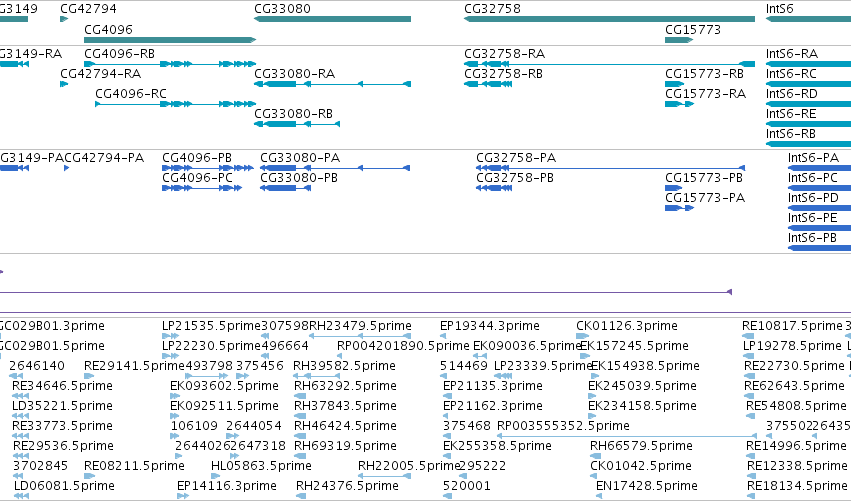Select the CG32758 gene bar
Image resolution: width=851 pixels, height=501 pixels.
609,19
